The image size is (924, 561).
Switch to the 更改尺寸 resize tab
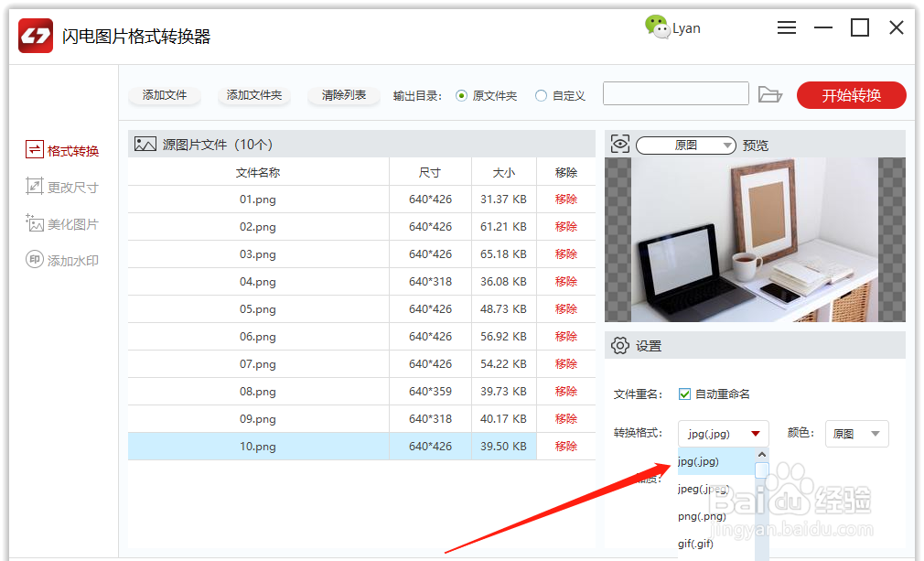[x=64, y=186]
